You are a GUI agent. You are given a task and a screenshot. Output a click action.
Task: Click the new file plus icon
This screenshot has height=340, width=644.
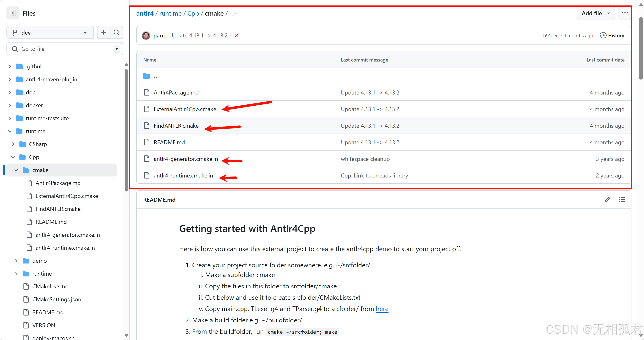(x=103, y=32)
